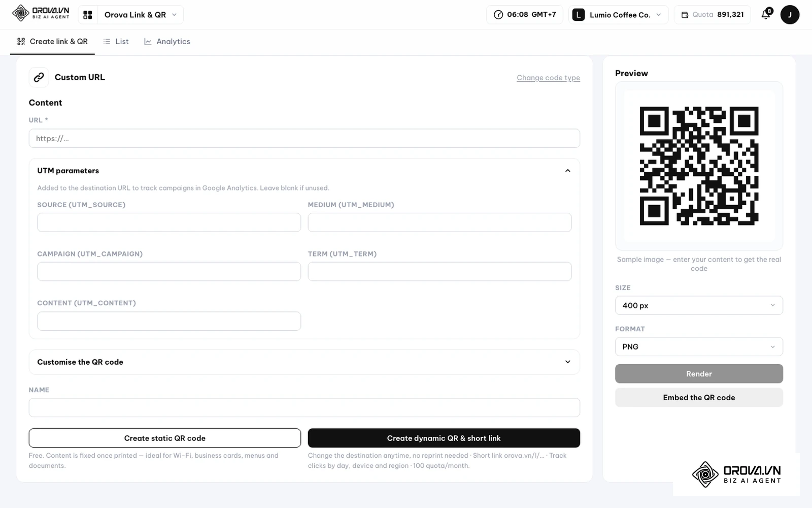Click the quota wallet icon
Image resolution: width=812 pixels, height=508 pixels.
click(x=685, y=15)
